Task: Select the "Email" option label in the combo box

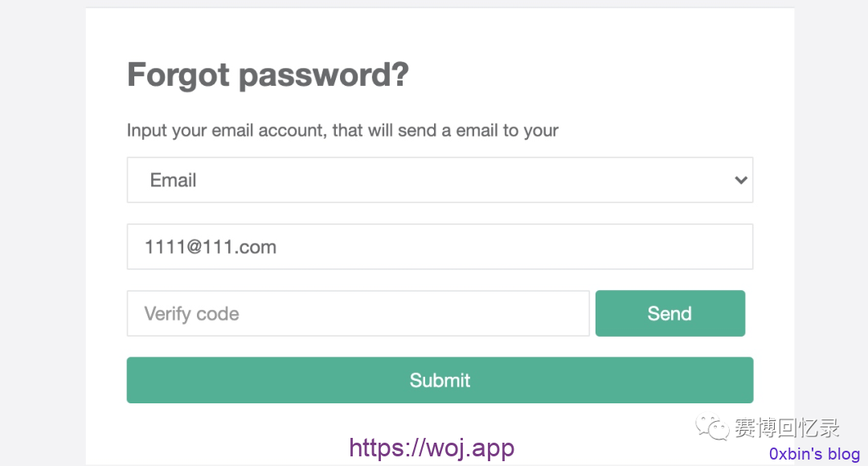Action: coord(174,180)
